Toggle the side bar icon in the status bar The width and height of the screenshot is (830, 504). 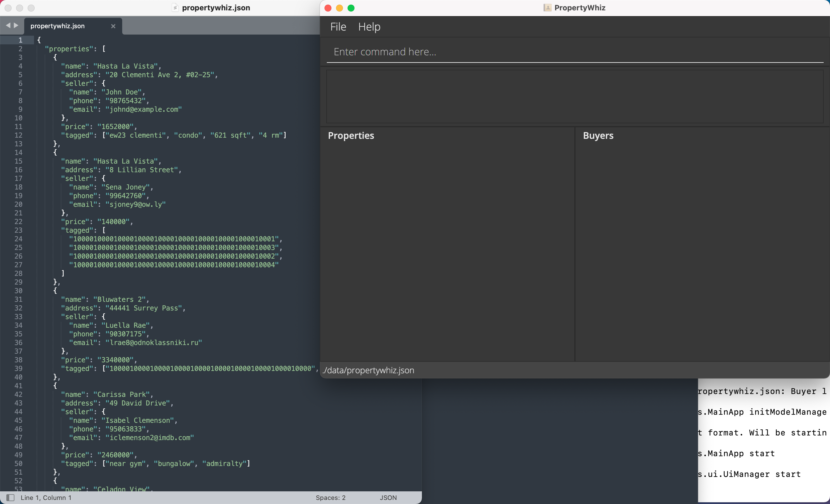point(10,498)
